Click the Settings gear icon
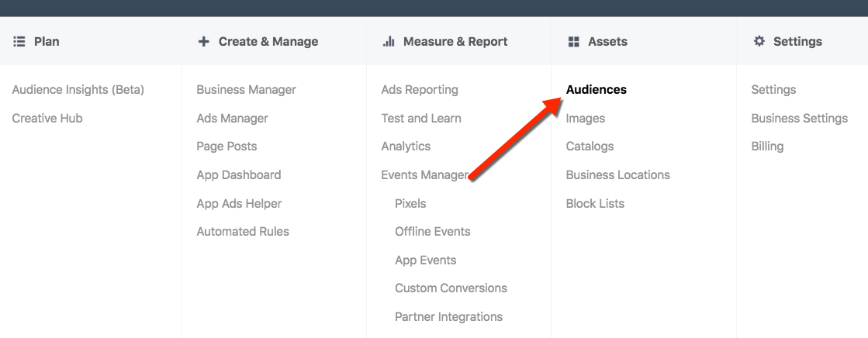 [759, 42]
